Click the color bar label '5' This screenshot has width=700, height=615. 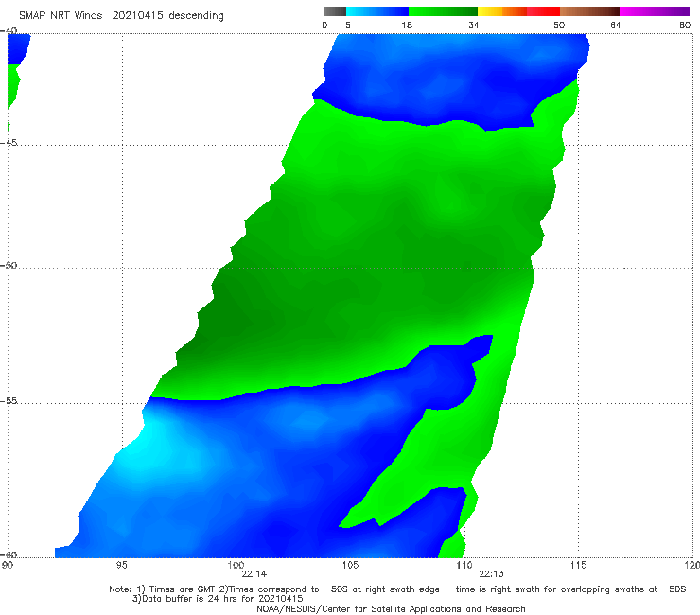[x=348, y=25]
